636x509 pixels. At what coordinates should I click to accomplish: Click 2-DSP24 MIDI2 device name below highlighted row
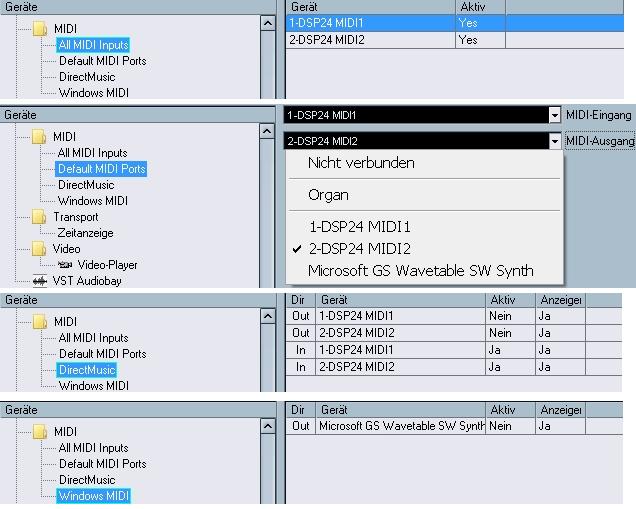(327, 40)
